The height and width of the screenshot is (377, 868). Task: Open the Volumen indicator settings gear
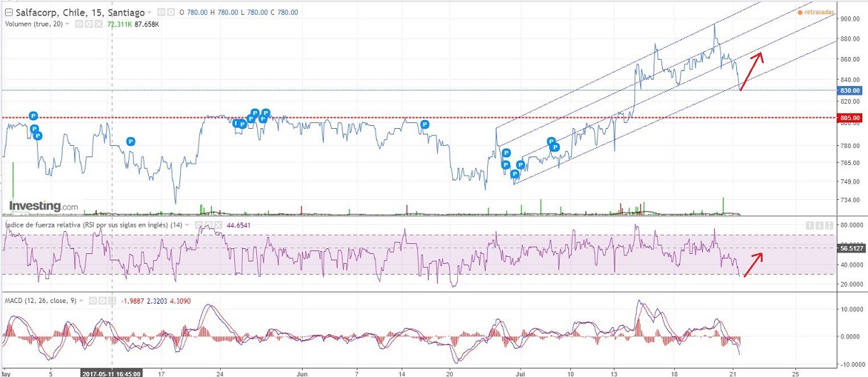coord(89,24)
